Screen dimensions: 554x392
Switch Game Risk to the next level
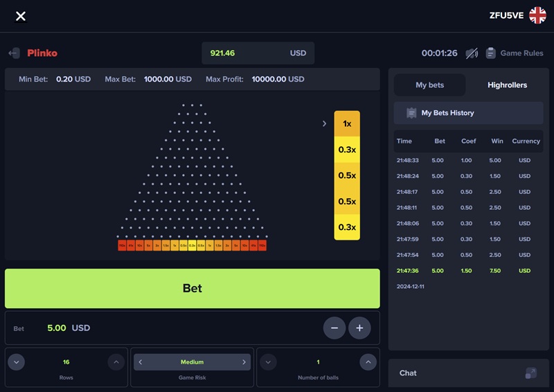[x=244, y=362]
